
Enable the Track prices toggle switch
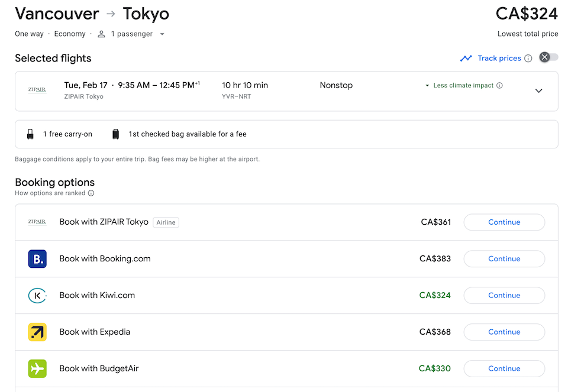tap(548, 57)
